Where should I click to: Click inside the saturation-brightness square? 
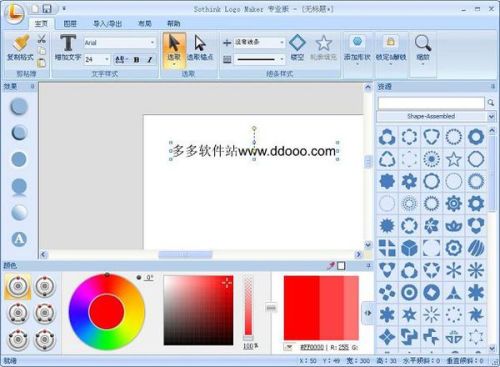pyautogui.click(x=198, y=310)
